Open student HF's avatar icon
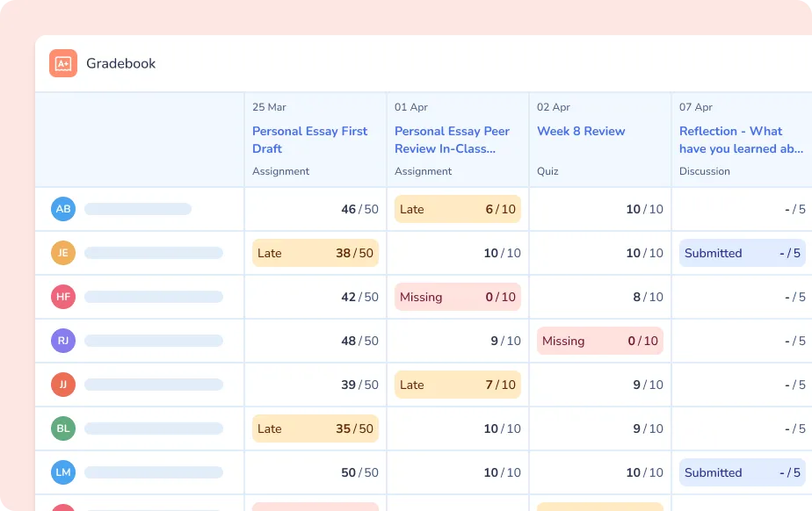The height and width of the screenshot is (511, 812). (x=62, y=297)
